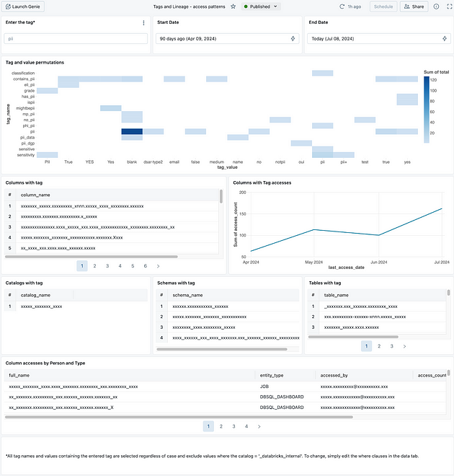Click the End Date lightning icon
This screenshot has height=476, width=454.
[x=445, y=38]
